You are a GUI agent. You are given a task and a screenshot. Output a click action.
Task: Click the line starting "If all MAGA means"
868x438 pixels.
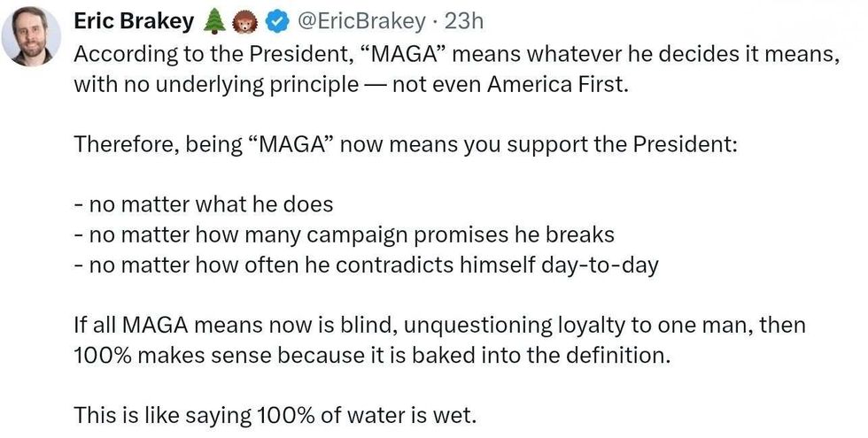(x=438, y=325)
